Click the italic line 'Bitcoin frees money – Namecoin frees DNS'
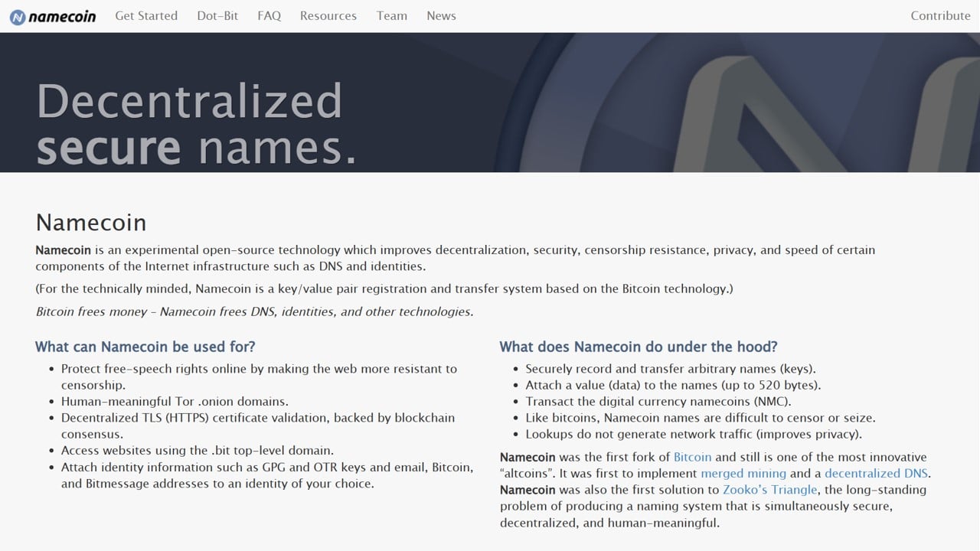 (255, 311)
